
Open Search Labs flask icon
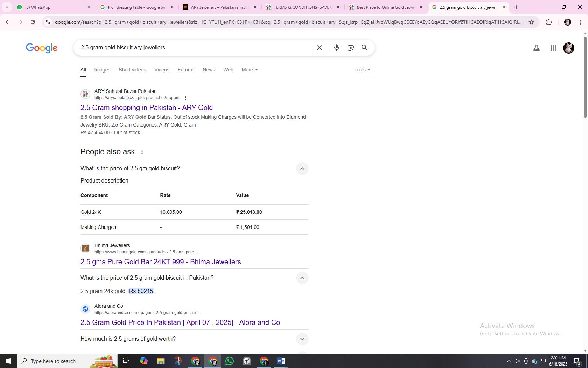pos(536,48)
